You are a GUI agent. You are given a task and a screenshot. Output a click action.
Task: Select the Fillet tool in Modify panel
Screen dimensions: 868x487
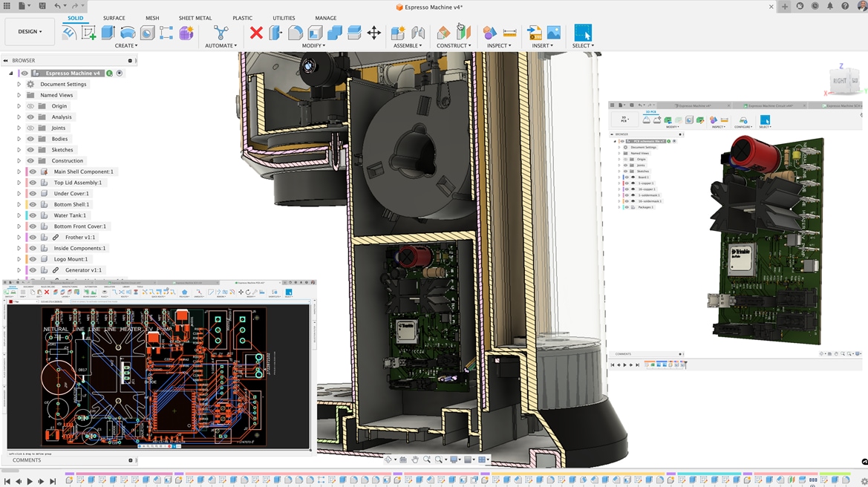294,33
